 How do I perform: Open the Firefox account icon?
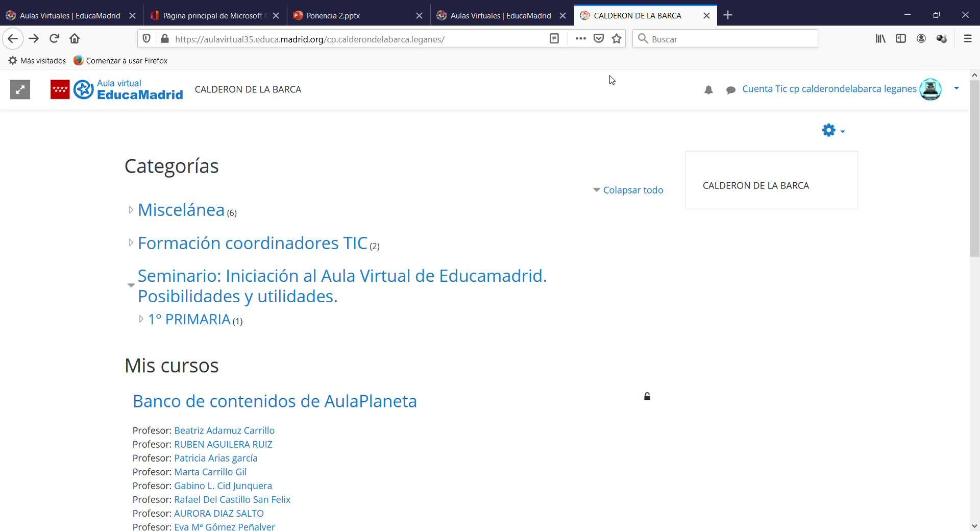pos(921,39)
